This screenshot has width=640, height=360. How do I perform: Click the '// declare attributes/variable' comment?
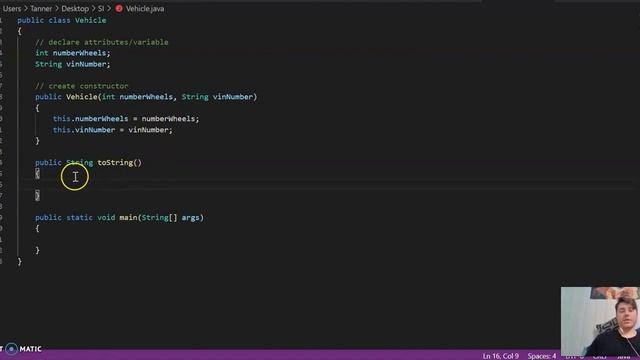pyautogui.click(x=102, y=42)
